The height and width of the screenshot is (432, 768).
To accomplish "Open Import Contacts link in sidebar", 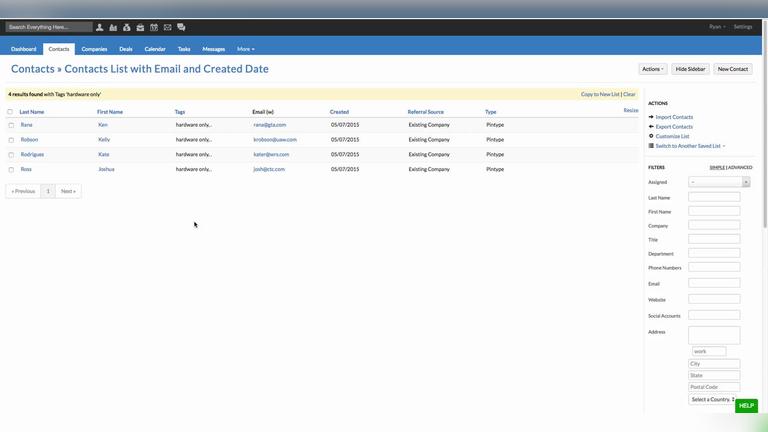I will tap(674, 117).
